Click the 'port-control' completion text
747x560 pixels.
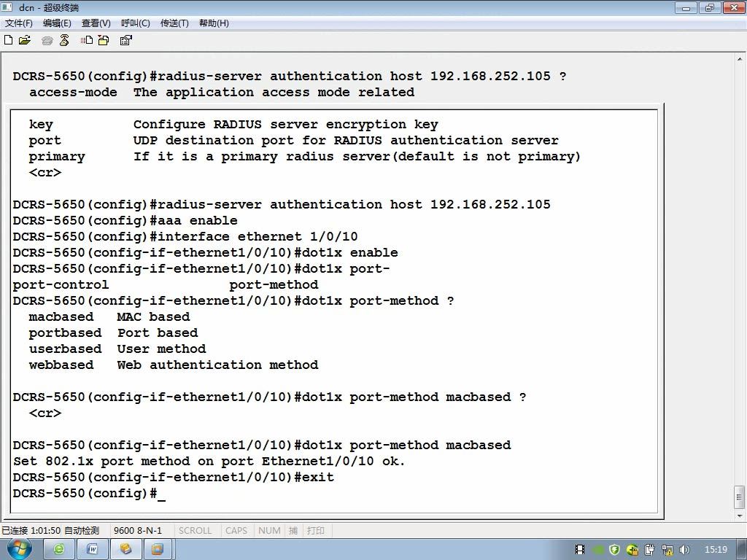click(x=61, y=285)
